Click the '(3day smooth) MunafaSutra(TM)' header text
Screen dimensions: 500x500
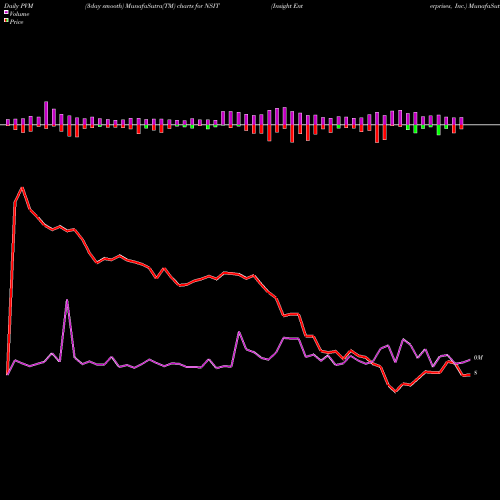click(130, 6)
